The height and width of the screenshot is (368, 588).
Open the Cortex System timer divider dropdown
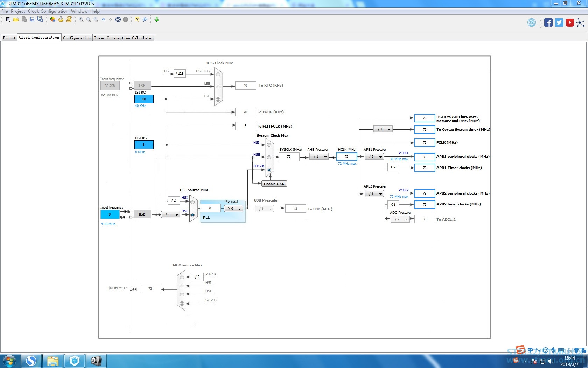[x=383, y=129]
